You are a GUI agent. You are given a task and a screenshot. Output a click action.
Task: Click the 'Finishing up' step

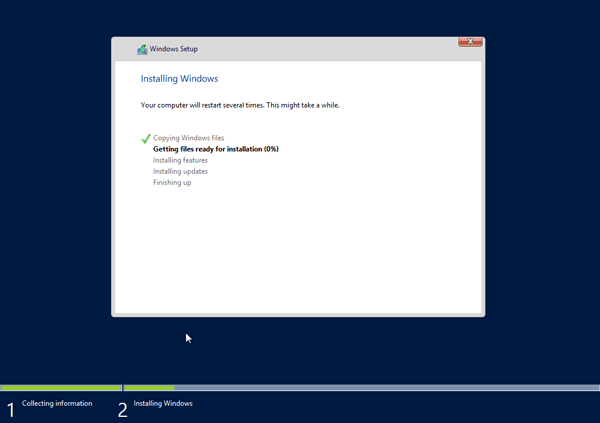[172, 182]
